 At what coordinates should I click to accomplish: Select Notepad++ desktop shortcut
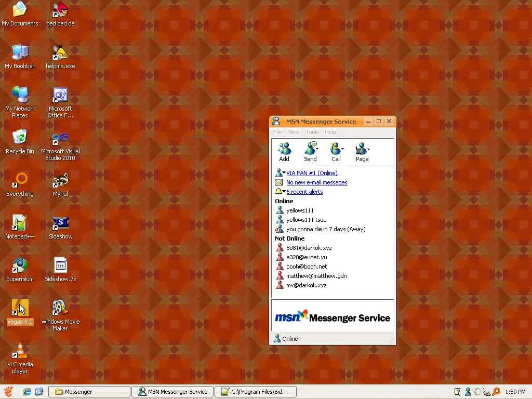point(20,227)
